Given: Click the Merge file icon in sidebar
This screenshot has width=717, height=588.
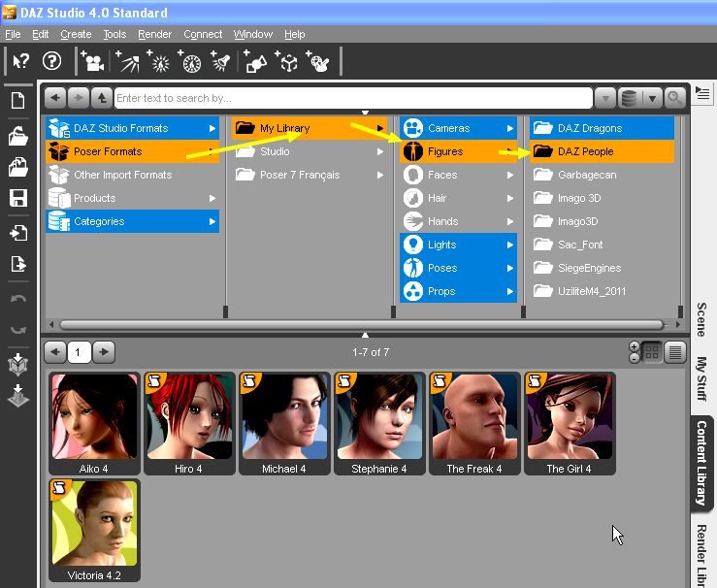Looking at the screenshot, I should click(17, 167).
